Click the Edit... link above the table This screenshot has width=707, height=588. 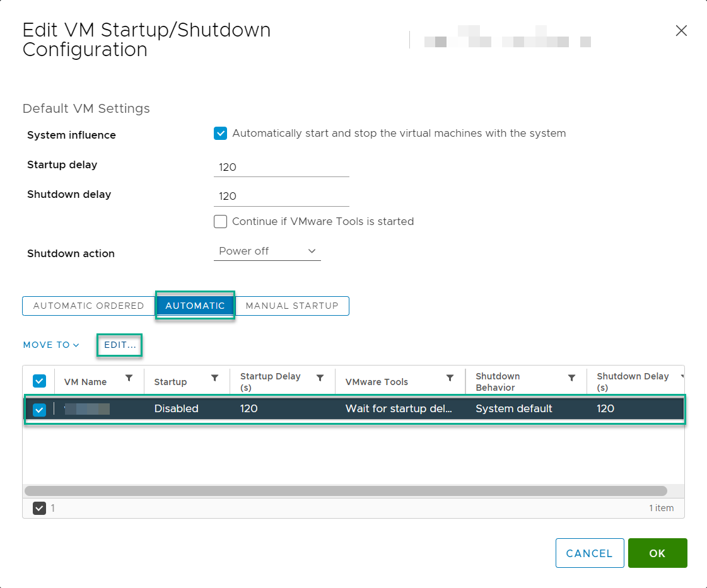coord(120,345)
